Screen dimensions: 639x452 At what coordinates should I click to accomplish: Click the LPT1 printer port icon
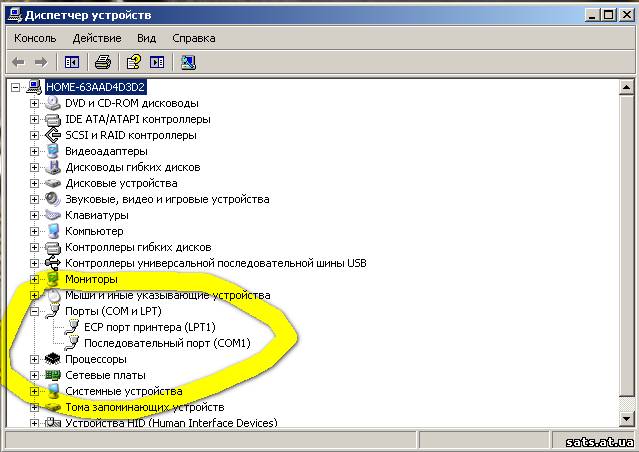tap(71, 327)
